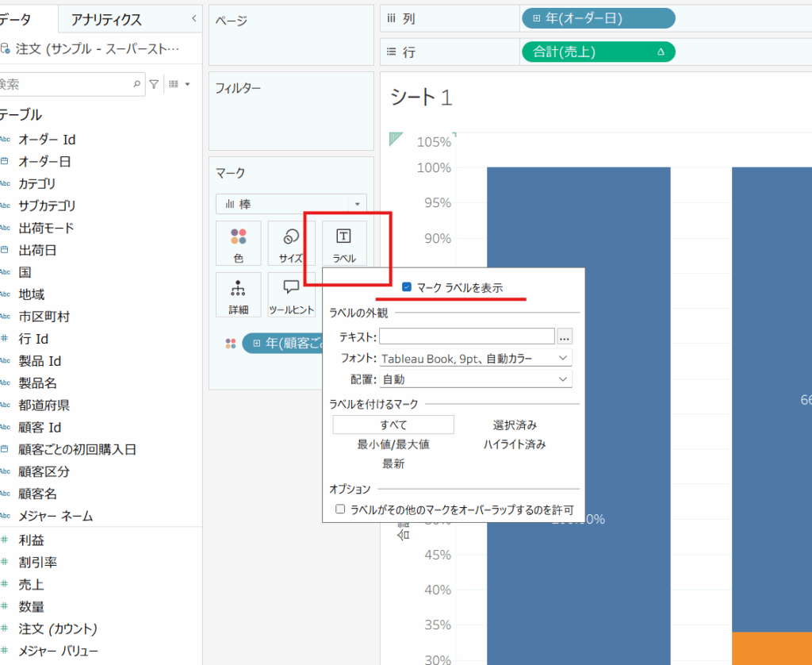812x665 pixels.
Task: Enable the label overlap (オーバーラップ) checkbox
Action: pos(340,509)
